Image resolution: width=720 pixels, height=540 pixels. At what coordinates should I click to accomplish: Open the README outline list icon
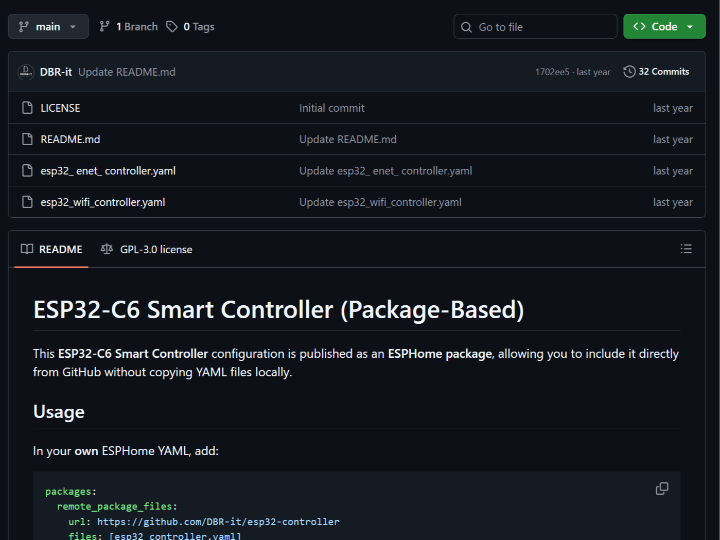[x=686, y=249]
